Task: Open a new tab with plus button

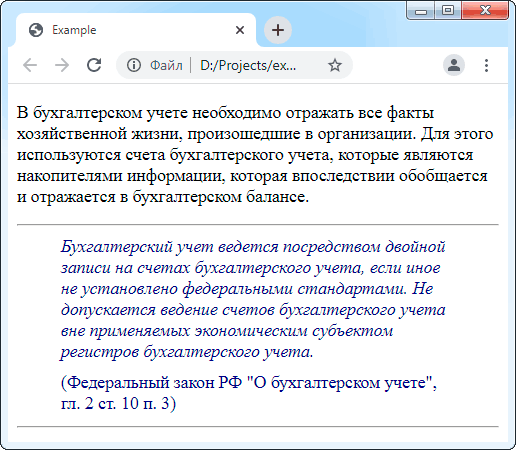Action: click(x=278, y=30)
